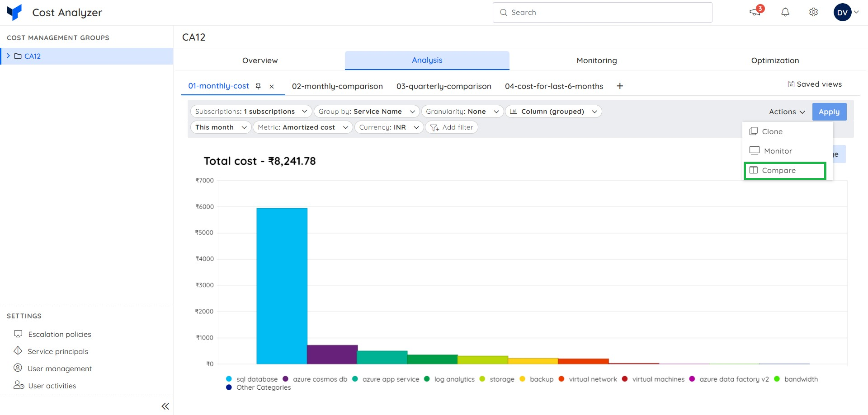868x415 pixels.
Task: Open the announcements megaphone icon
Action: [755, 12]
